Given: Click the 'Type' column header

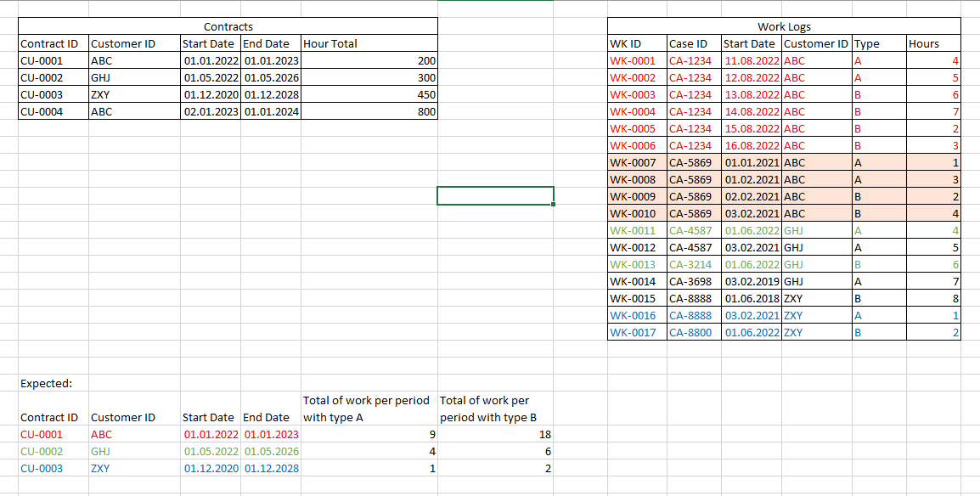Looking at the screenshot, I should click(x=879, y=43).
